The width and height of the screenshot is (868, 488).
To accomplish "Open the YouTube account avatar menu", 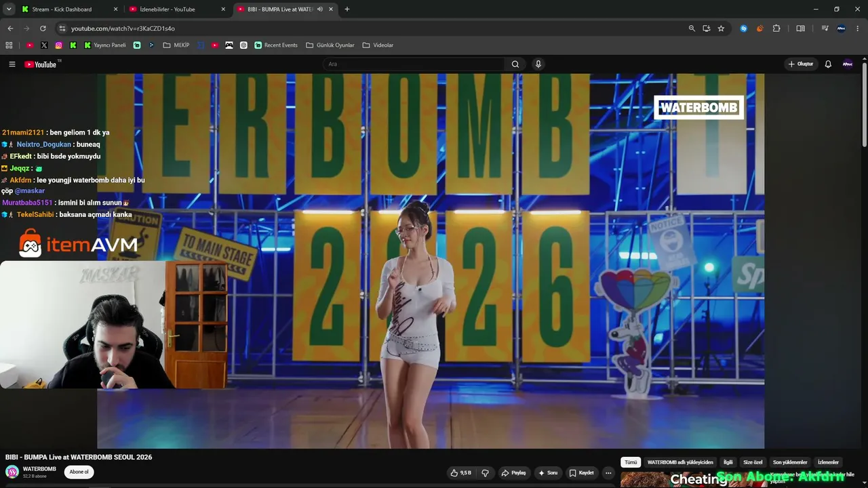I will tap(848, 64).
